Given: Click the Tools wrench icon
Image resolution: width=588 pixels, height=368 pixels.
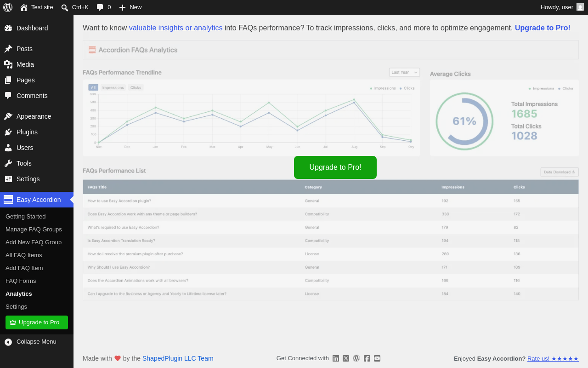Looking at the screenshot, I should tap(8, 163).
